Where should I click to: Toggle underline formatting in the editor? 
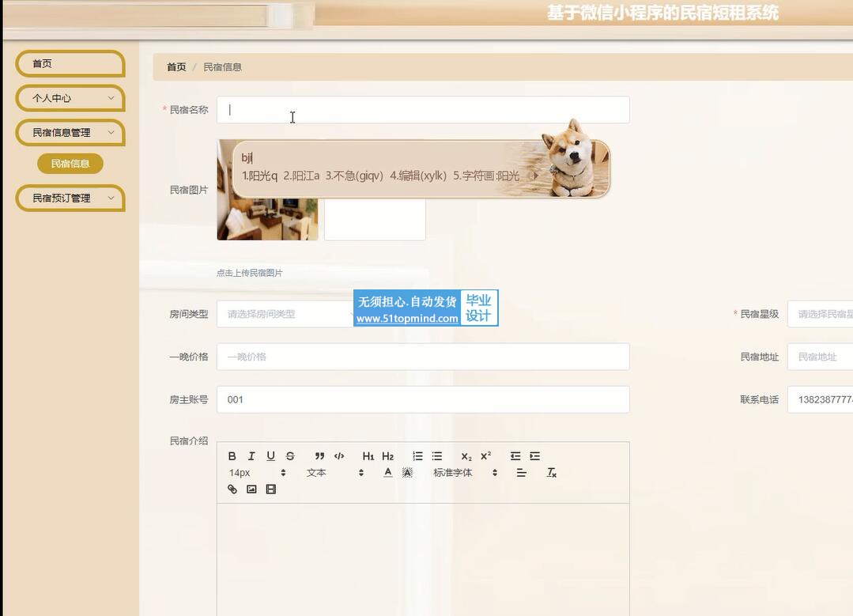[270, 456]
